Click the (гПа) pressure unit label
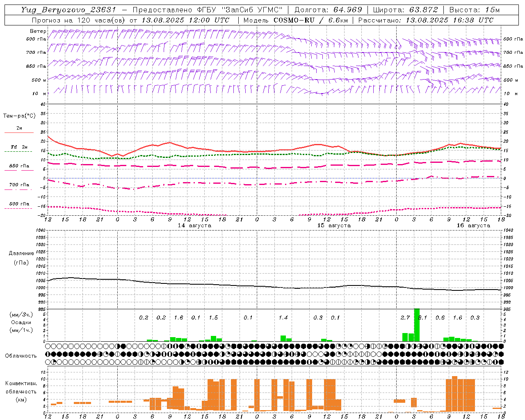Viewport: 525px width, 420px height. 21,262
